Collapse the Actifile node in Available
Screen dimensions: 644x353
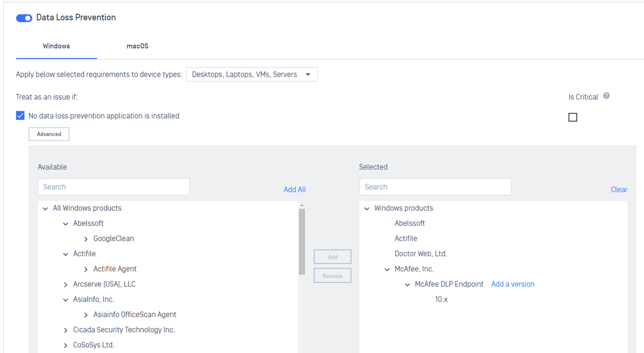click(x=65, y=254)
